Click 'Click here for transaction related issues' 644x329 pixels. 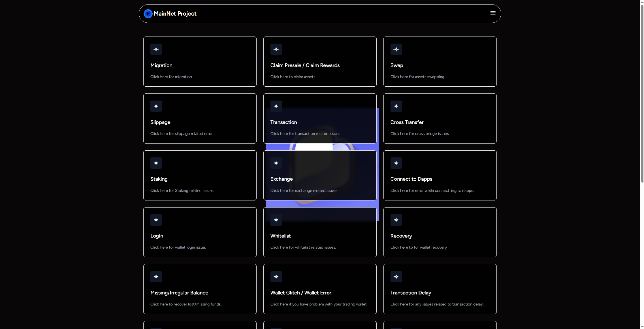(305, 134)
